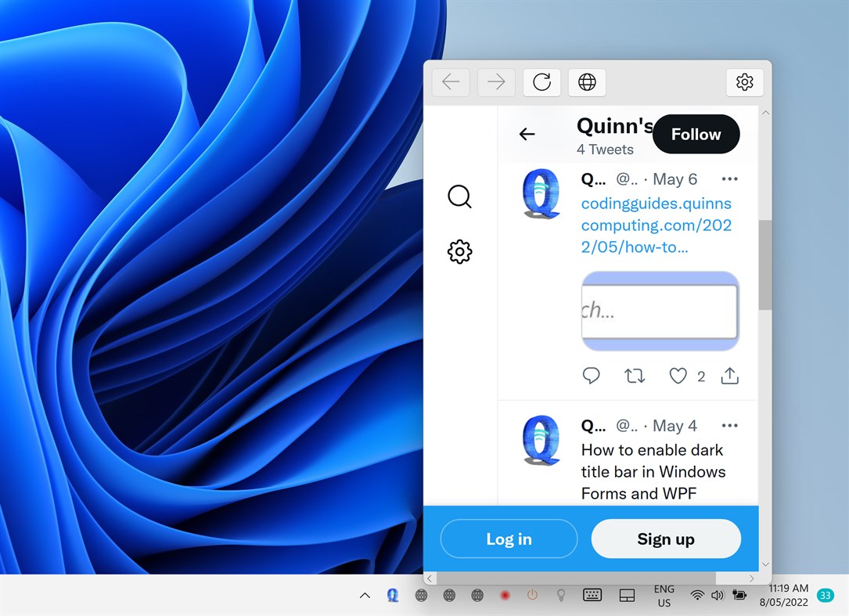Select Log in on the Twitter banner

pyautogui.click(x=509, y=539)
